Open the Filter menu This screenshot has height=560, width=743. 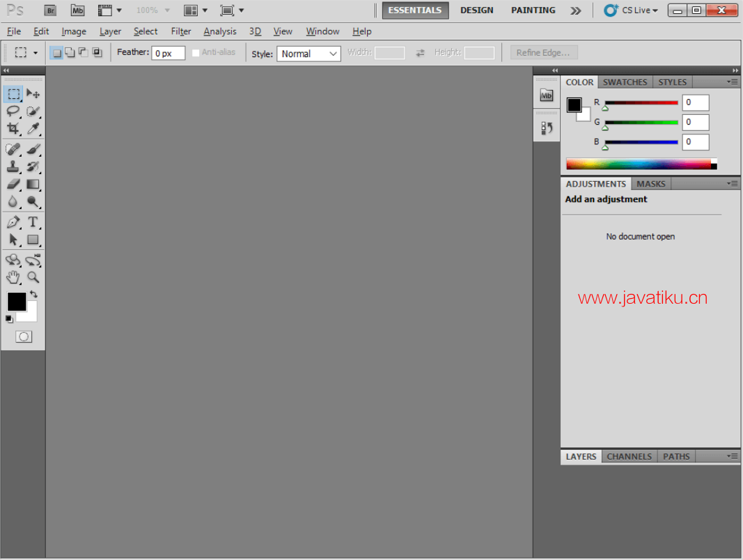click(181, 31)
